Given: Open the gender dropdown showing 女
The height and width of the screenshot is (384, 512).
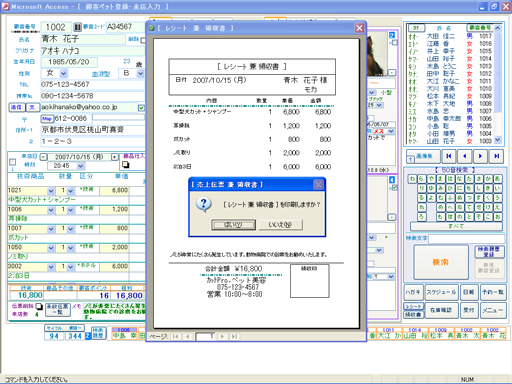Looking at the screenshot, I should coord(64,73).
